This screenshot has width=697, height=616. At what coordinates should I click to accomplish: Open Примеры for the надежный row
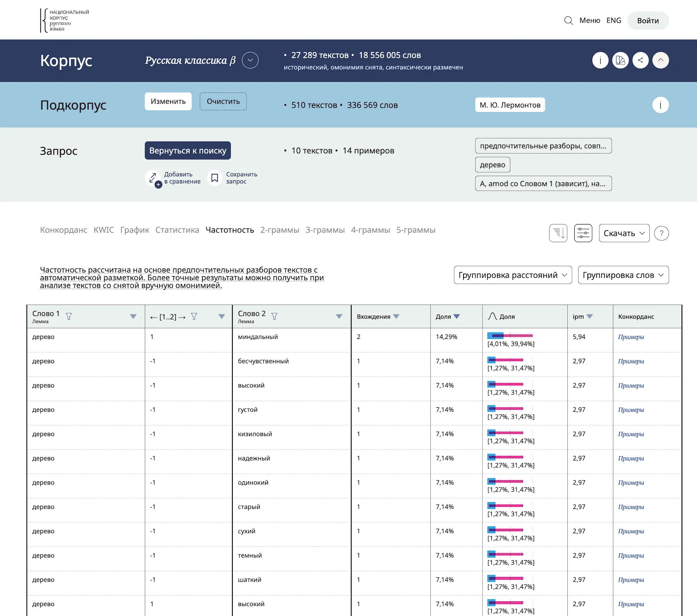coord(631,459)
